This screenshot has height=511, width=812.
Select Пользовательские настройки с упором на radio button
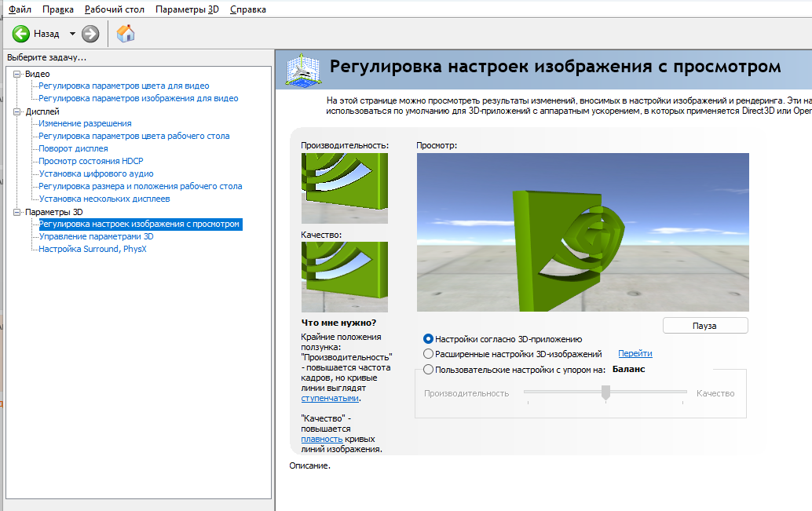428,370
